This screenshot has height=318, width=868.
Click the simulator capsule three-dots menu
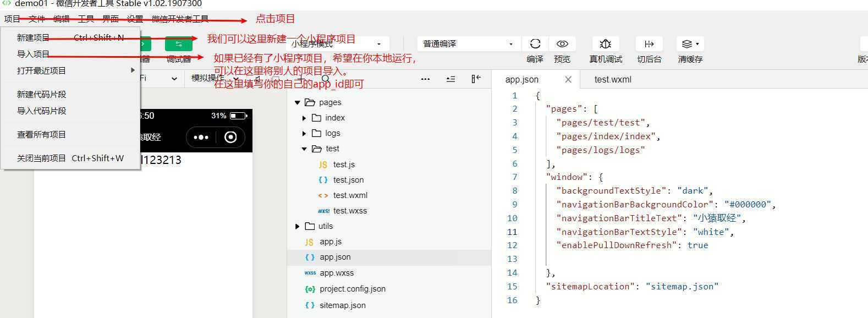[201, 137]
